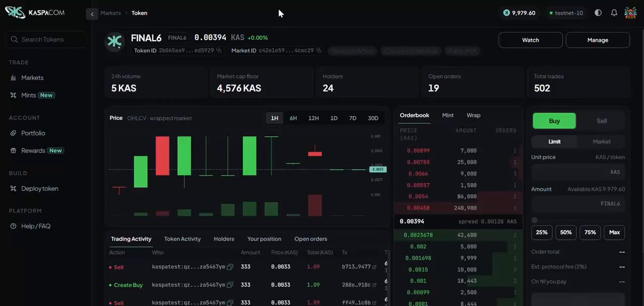Open Deploy token in the sidebar

click(x=40, y=188)
